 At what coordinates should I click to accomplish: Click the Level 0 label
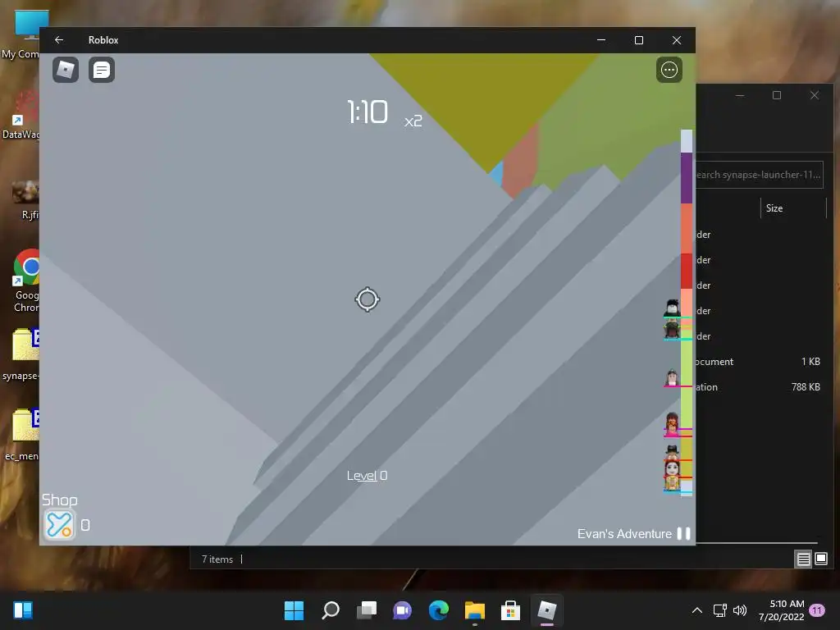[367, 476]
